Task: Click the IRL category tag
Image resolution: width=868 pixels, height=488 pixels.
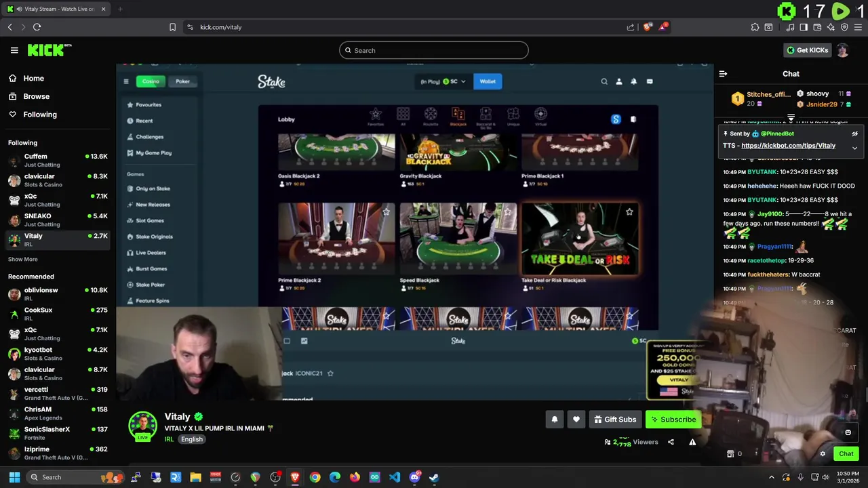Action: 169,439
